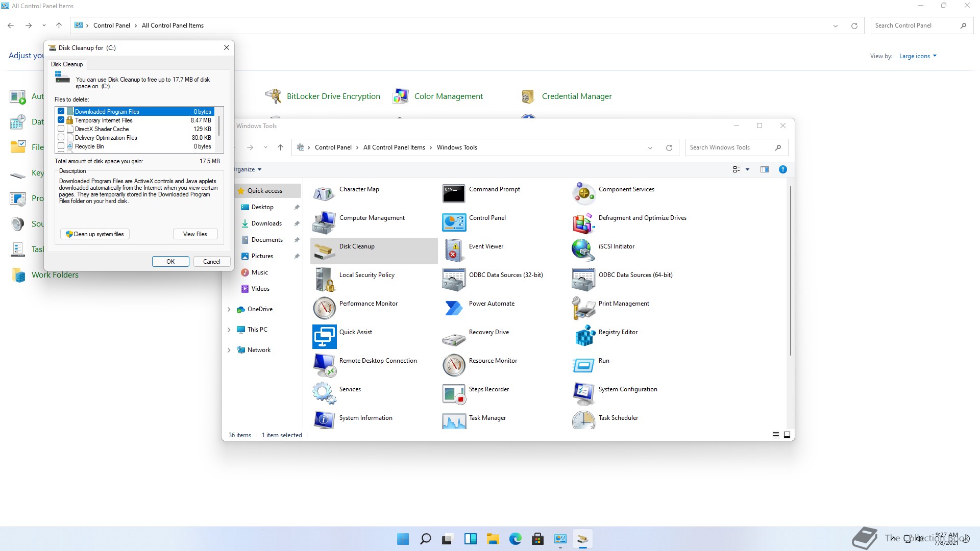Open System Information icon

tap(324, 420)
